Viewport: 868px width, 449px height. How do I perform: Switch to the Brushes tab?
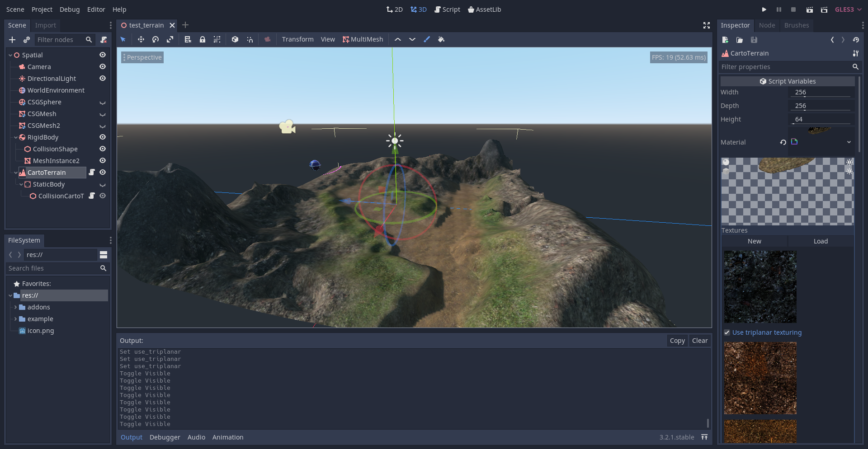click(x=797, y=25)
